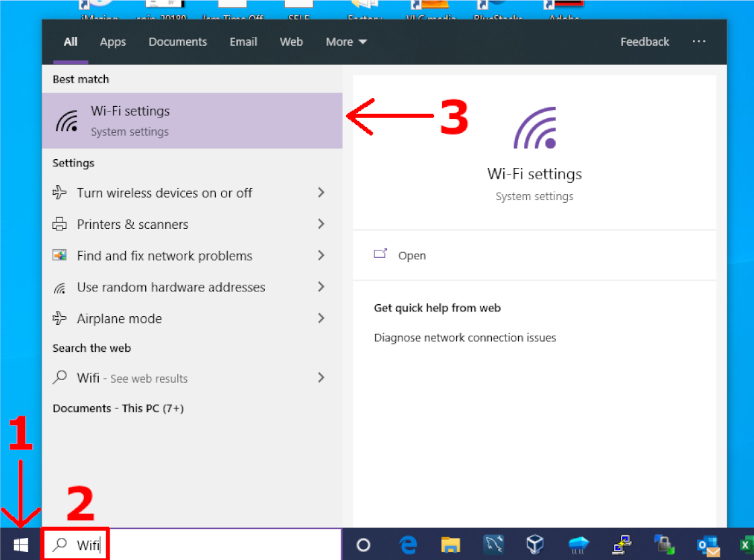Expand Printers & scanners result chevron
Image resolution: width=754 pixels, height=560 pixels.
click(321, 224)
